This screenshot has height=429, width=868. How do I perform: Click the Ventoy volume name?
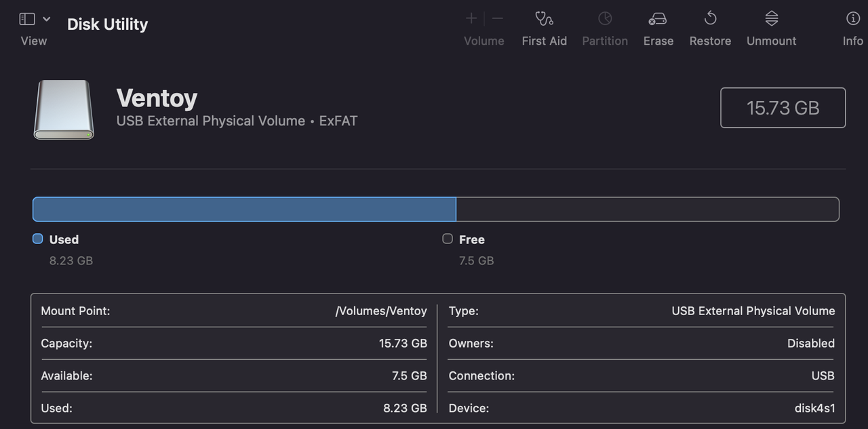click(157, 98)
